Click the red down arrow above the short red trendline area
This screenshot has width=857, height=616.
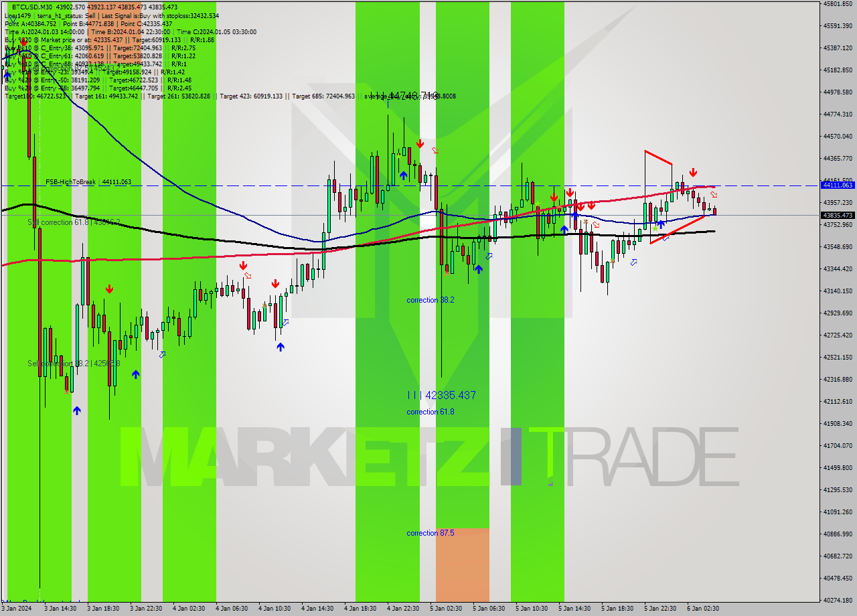[694, 172]
